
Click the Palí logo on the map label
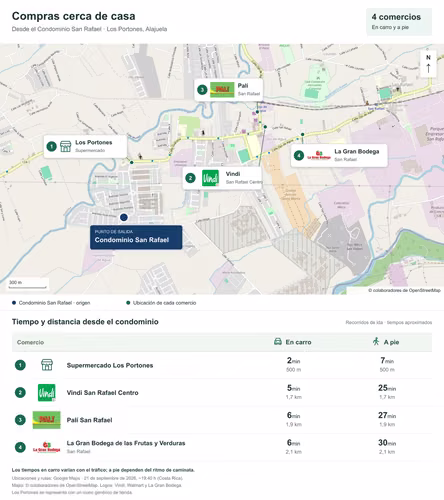pyautogui.click(x=222, y=89)
